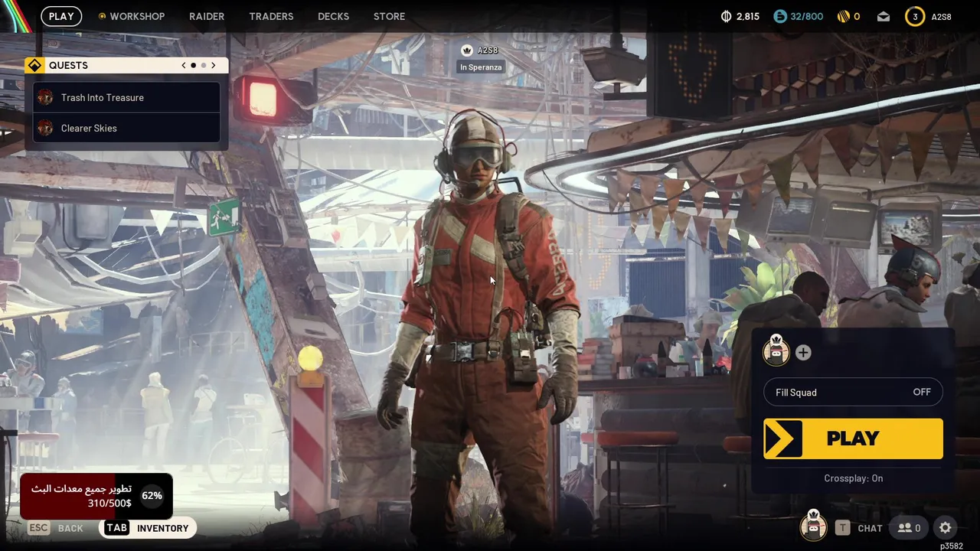980x551 pixels.
Task: Open the Traders tab
Action: click(x=271, y=16)
